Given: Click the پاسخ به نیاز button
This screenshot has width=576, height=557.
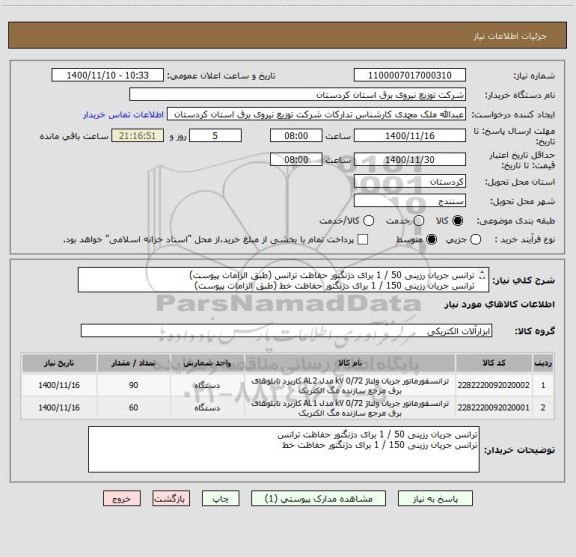Looking at the screenshot, I should tap(435, 499).
